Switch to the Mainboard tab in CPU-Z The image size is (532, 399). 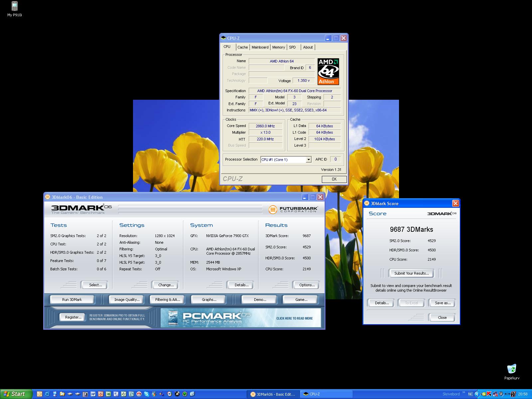pyautogui.click(x=260, y=47)
